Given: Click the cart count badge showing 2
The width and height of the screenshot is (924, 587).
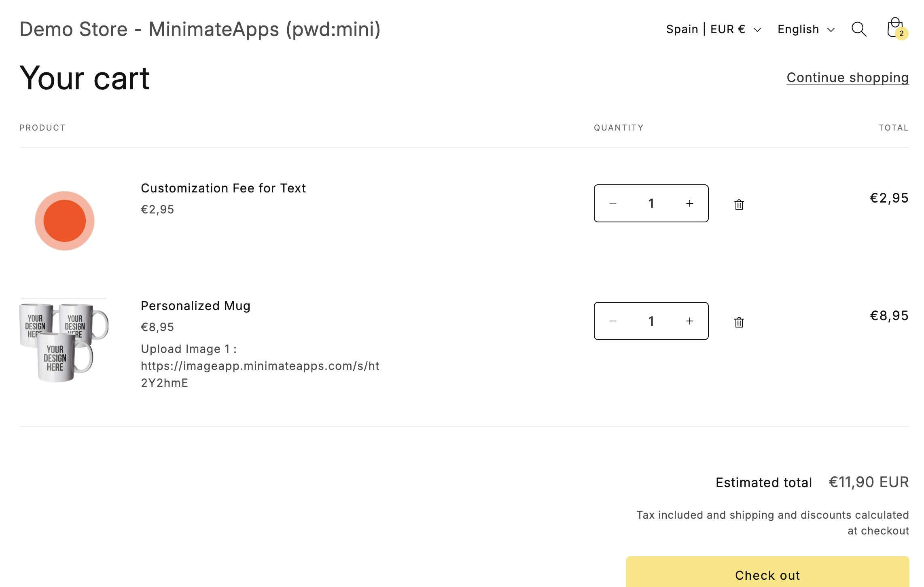Looking at the screenshot, I should pyautogui.click(x=902, y=34).
